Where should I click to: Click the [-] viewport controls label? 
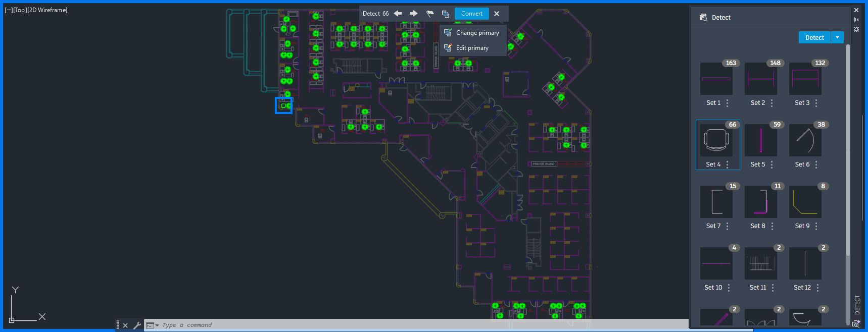tap(9, 10)
